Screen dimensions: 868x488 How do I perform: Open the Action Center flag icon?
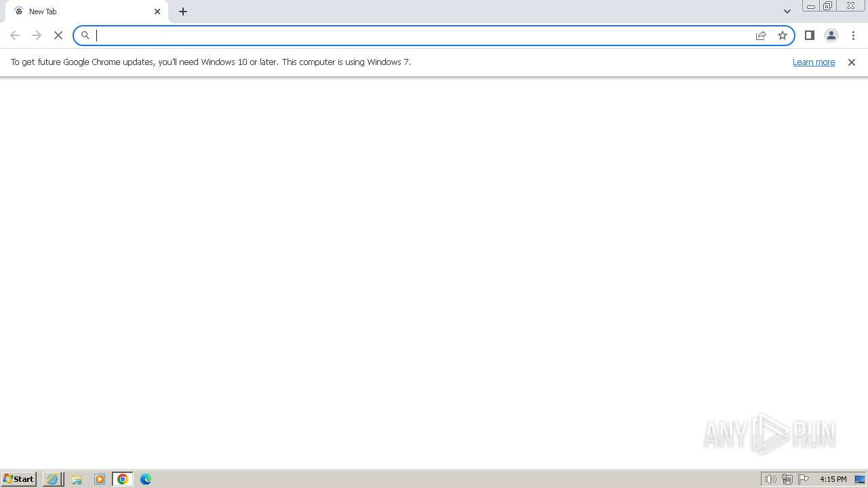point(804,479)
